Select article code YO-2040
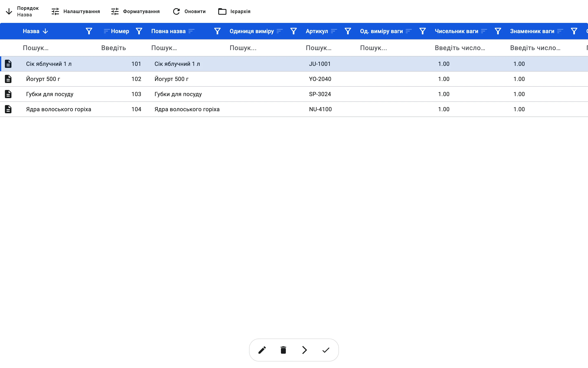The image size is (588, 368). click(x=320, y=79)
